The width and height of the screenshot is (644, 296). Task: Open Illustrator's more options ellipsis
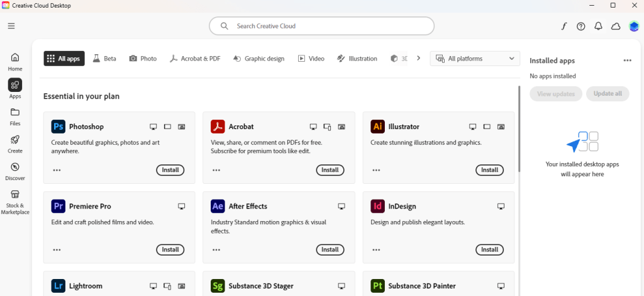point(376,170)
